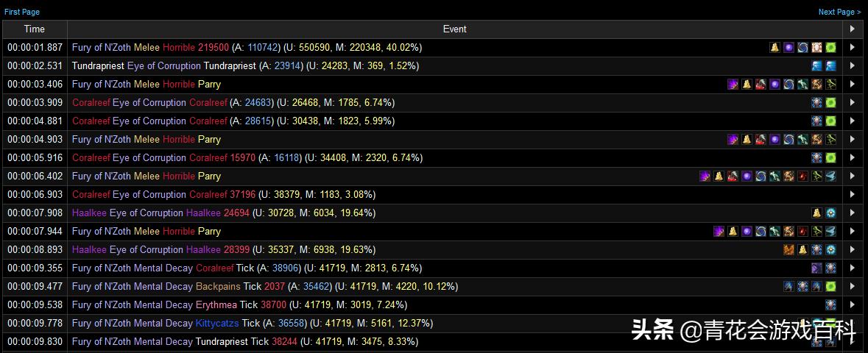
Task: Click green vine icon in 00:00:03.406 row
Action: pos(831,84)
